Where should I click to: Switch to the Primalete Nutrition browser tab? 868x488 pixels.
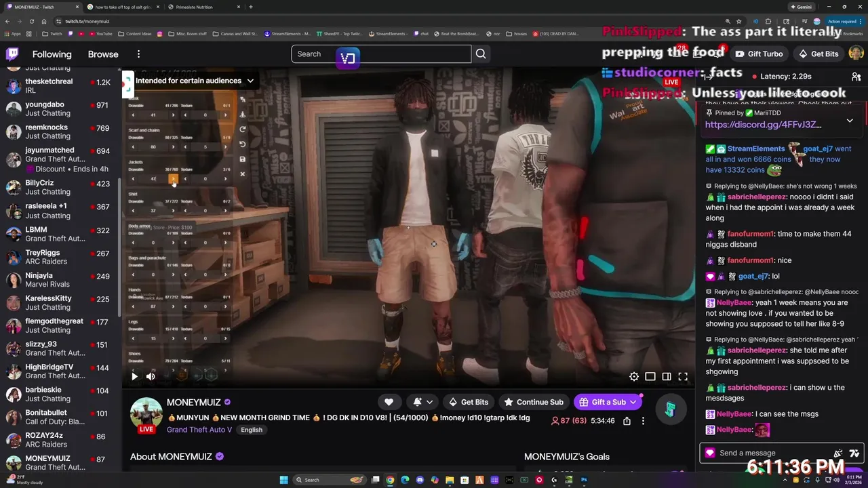pyautogui.click(x=203, y=7)
